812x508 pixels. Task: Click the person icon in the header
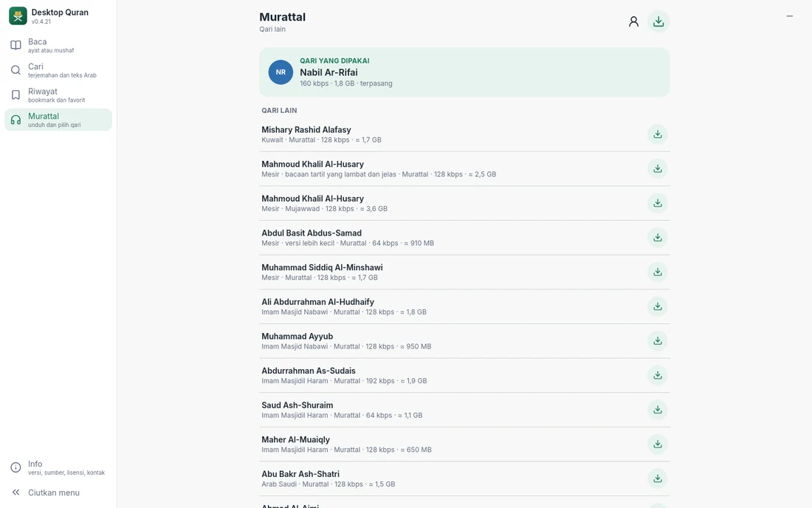(633, 21)
